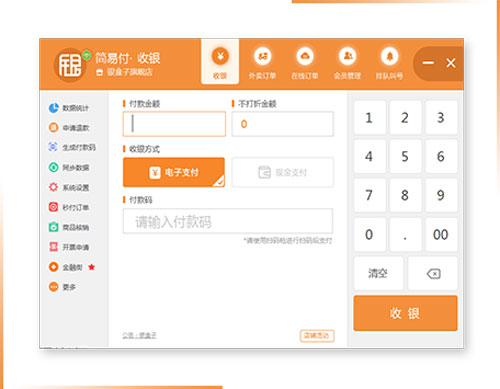Open 秒付订单 red icon in sidebar

click(x=53, y=207)
